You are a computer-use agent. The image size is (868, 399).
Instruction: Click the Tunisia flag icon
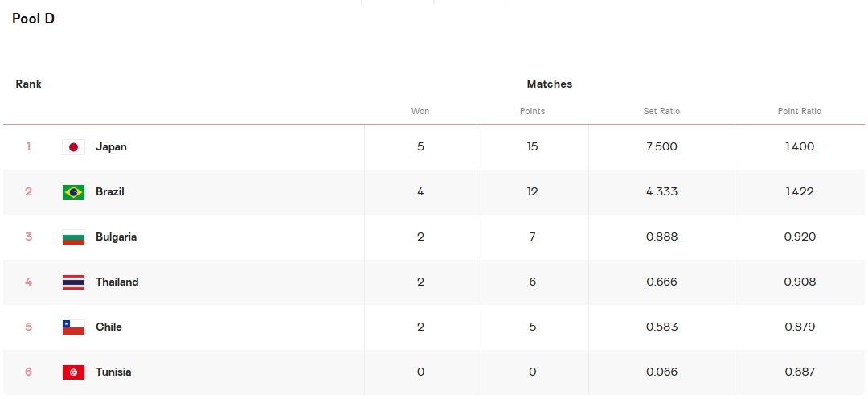(x=73, y=372)
